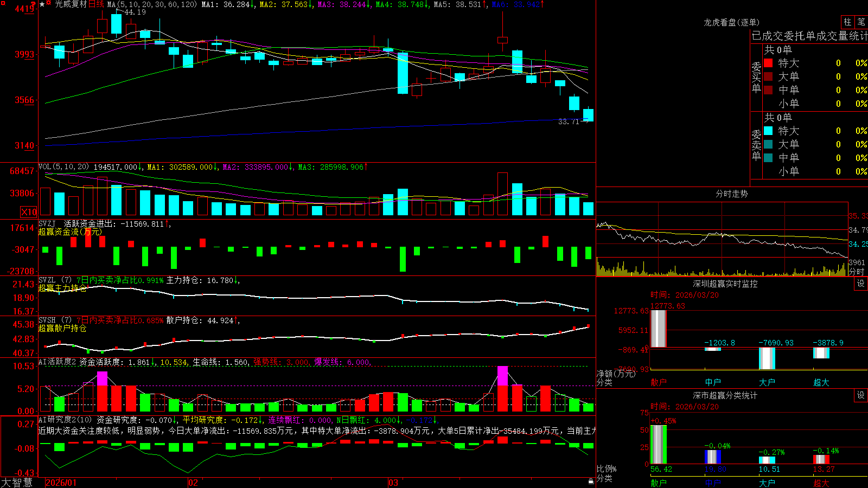Click the 超赢资金流(万元) label
The image size is (868, 488).
pyautogui.click(x=70, y=232)
